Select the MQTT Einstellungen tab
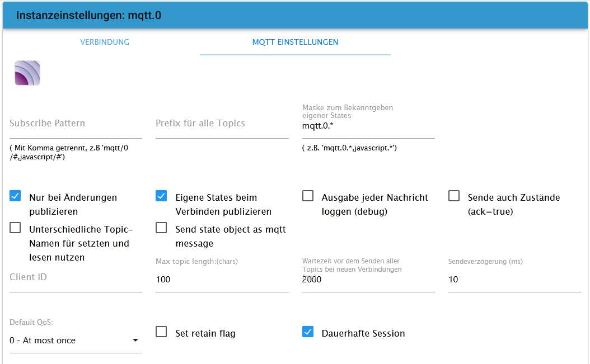This screenshot has height=364, width=590. [x=295, y=42]
